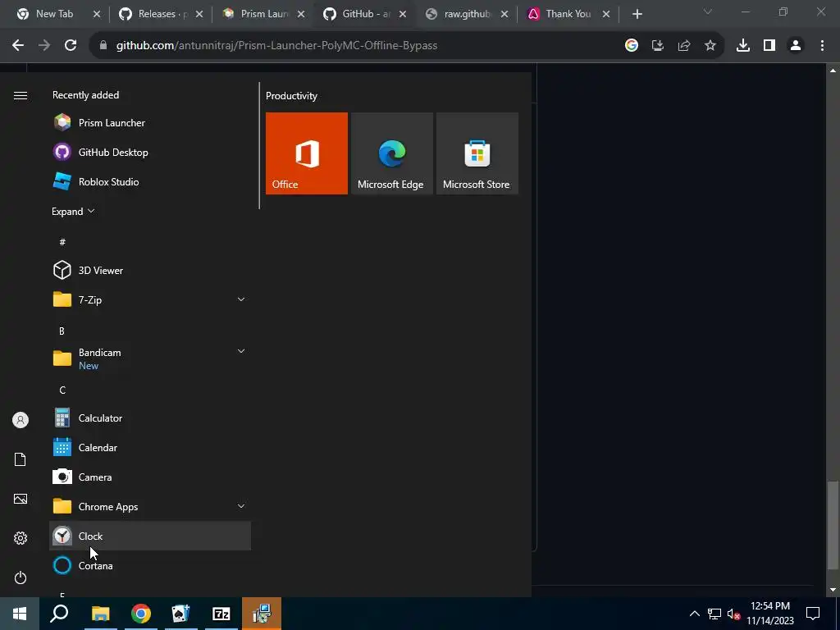Show hidden system tray icons
This screenshot has width=840, height=630.
[694, 614]
